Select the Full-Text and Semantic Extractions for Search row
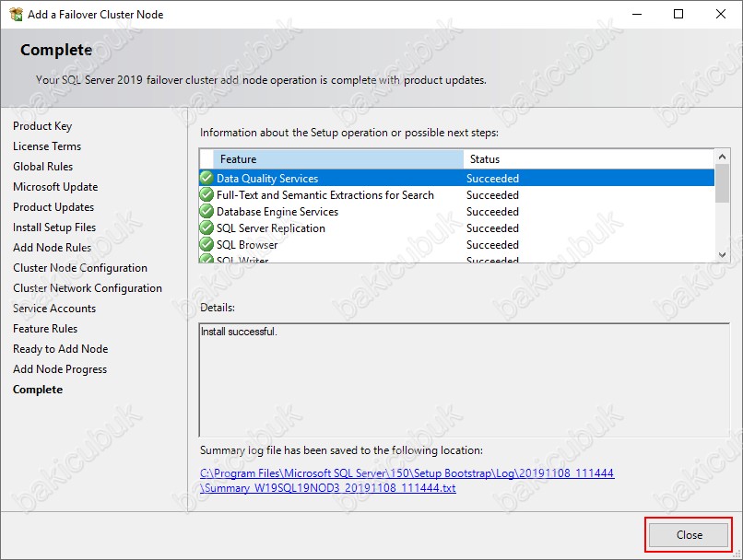This screenshot has width=743, height=560. (x=457, y=194)
